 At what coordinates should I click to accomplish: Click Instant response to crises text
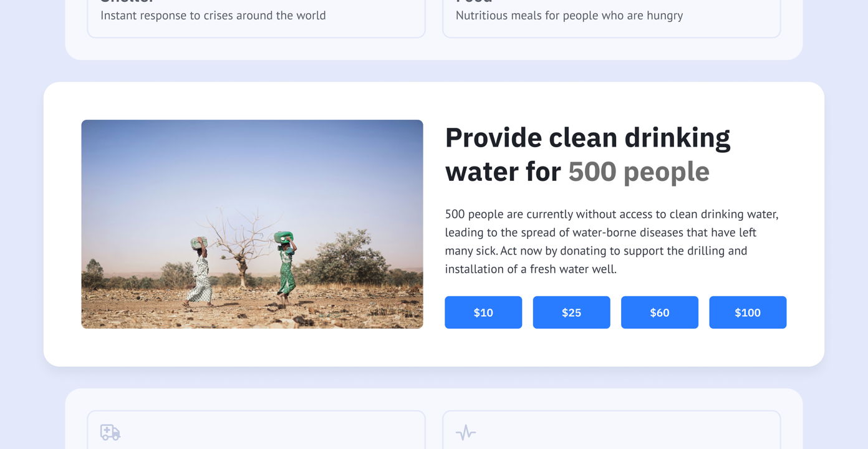213,15
